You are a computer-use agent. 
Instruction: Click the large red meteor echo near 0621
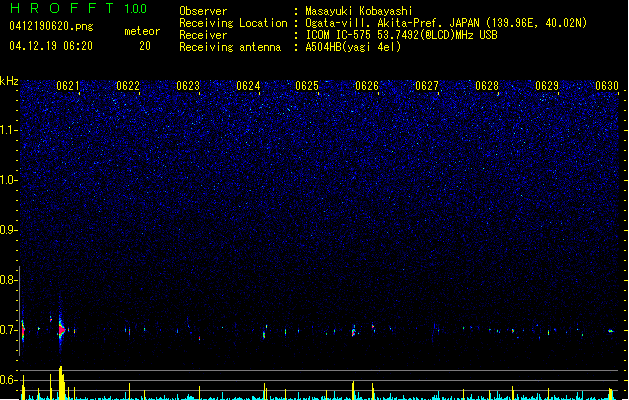click(61, 330)
